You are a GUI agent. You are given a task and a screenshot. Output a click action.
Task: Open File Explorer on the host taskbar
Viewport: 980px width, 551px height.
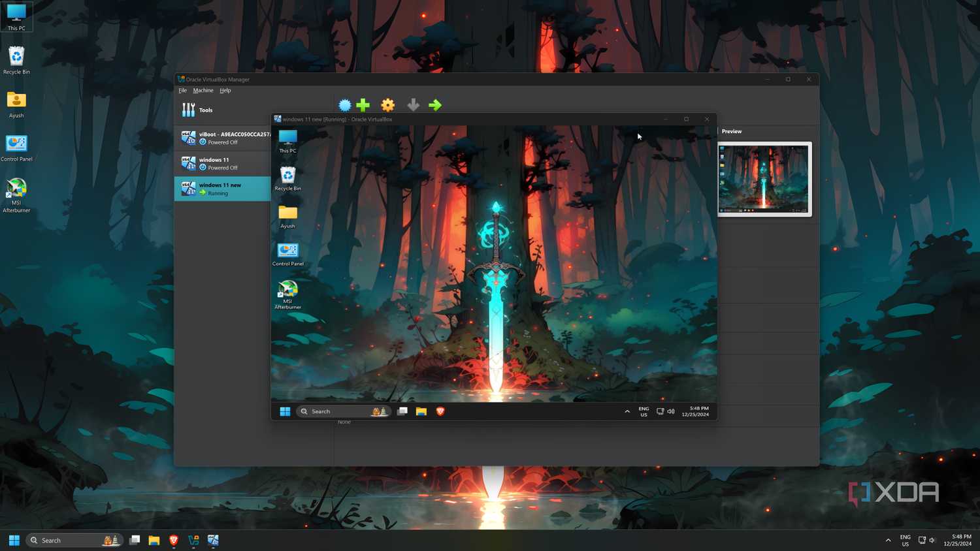coord(154,540)
